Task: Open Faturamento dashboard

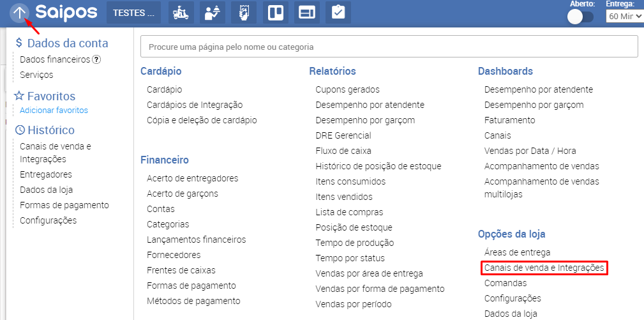Action: (509, 120)
